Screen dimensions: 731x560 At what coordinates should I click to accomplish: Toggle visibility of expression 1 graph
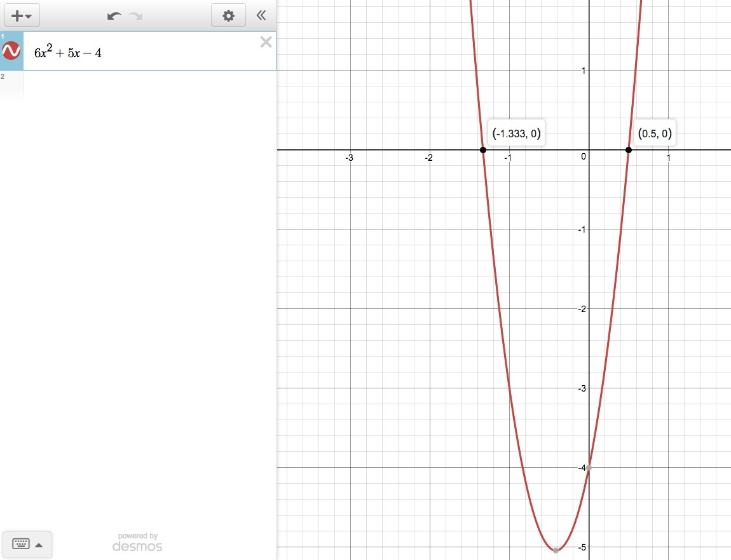click(11, 50)
